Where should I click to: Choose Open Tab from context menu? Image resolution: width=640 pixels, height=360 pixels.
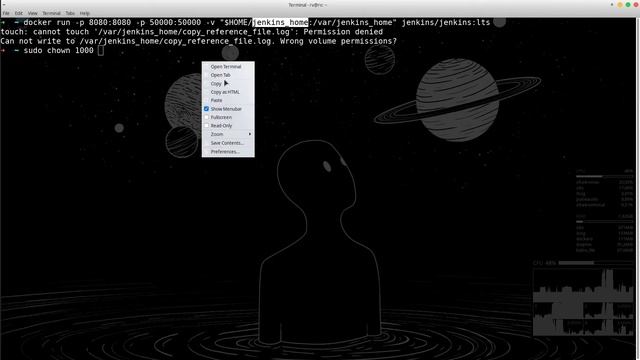coord(228,75)
